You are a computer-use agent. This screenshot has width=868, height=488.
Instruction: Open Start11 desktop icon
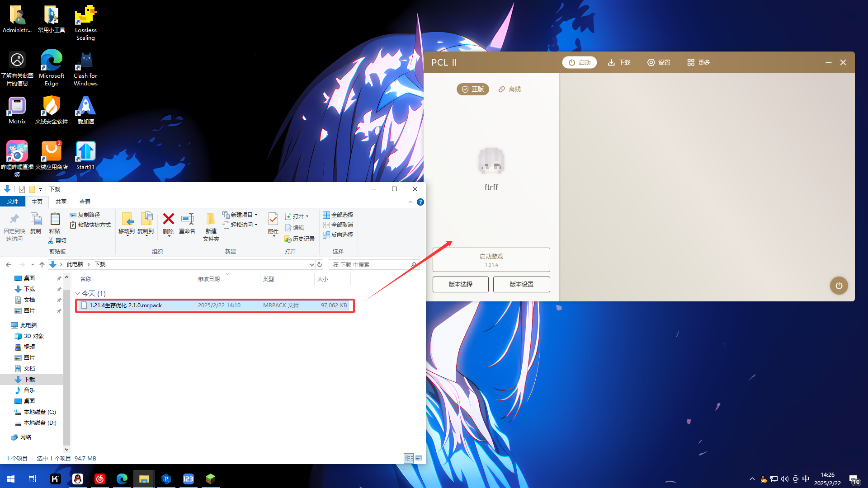85,155
